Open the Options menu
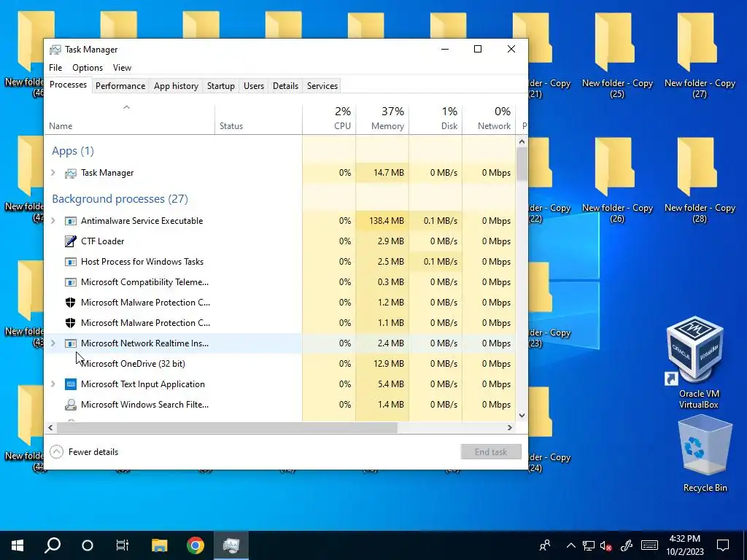This screenshot has width=747, height=560. [88, 68]
